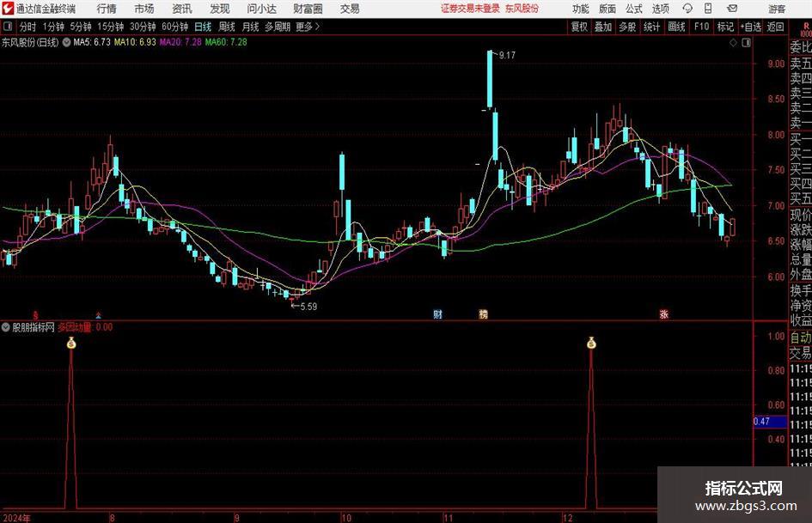Click the 标记 mark button
The height and width of the screenshot is (523, 812).
725,27
